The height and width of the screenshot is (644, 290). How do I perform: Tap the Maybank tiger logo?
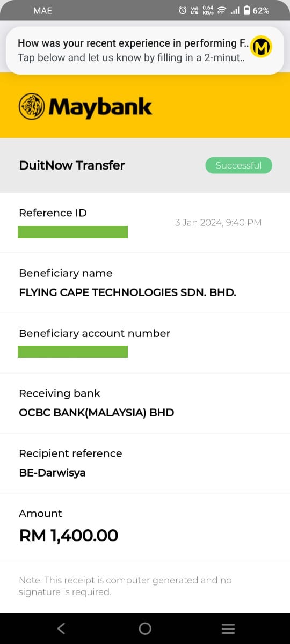[32, 106]
